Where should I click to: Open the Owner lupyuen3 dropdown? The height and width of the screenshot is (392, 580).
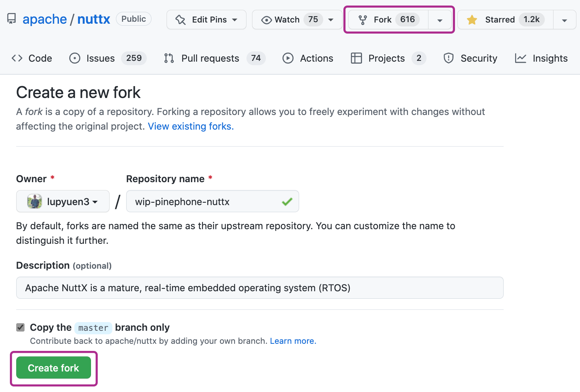tap(63, 202)
